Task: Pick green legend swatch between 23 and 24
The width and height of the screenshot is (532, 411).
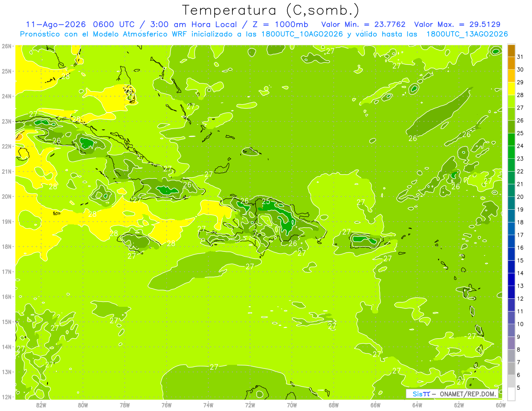Action: pos(511,152)
